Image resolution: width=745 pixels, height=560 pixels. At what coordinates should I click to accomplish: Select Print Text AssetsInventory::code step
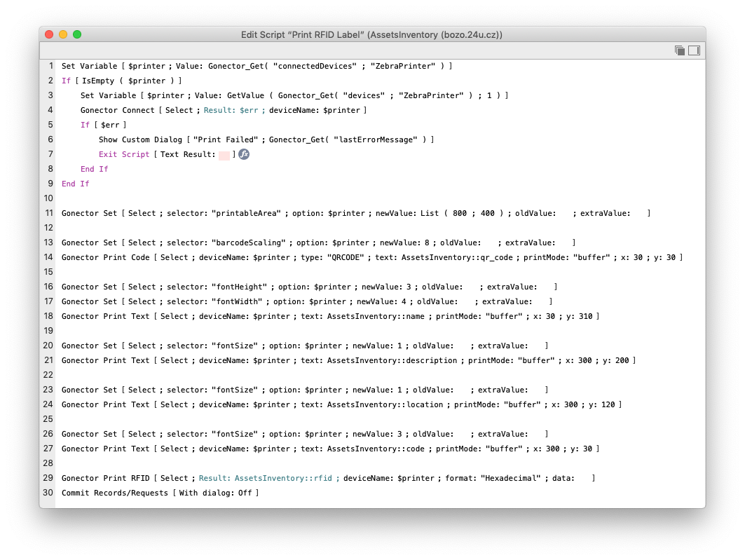(330, 449)
